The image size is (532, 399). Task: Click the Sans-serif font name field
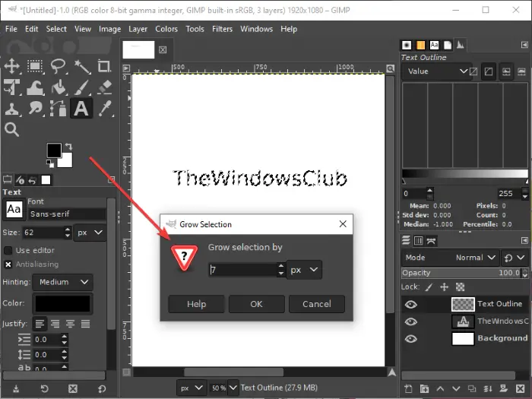[x=67, y=214]
